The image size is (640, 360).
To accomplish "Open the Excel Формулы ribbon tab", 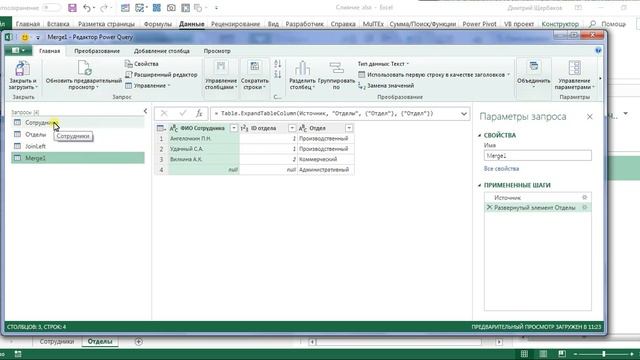I will click(158, 24).
